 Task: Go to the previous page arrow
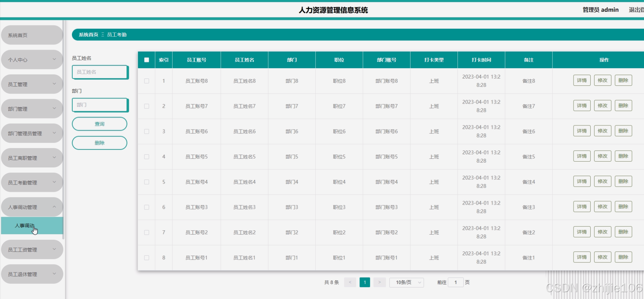350,282
